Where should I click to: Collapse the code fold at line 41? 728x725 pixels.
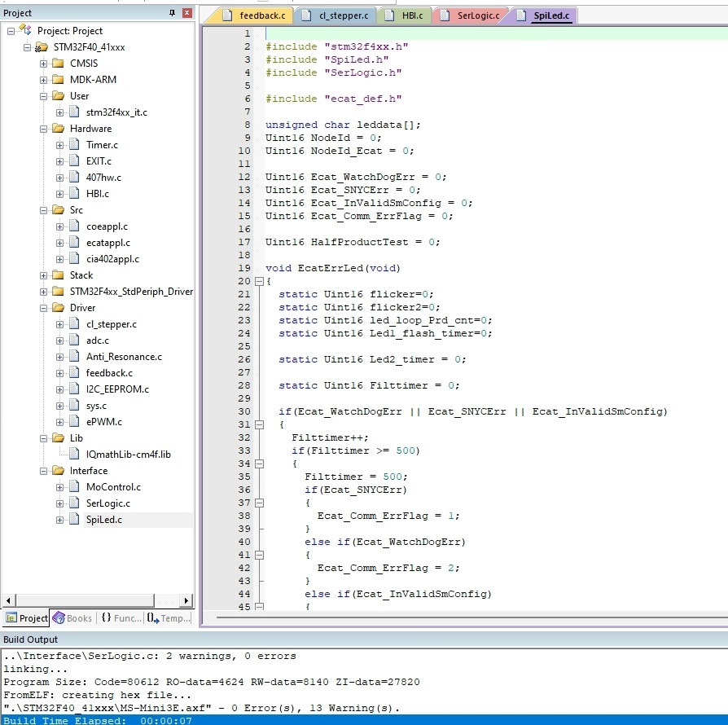pyautogui.click(x=260, y=555)
